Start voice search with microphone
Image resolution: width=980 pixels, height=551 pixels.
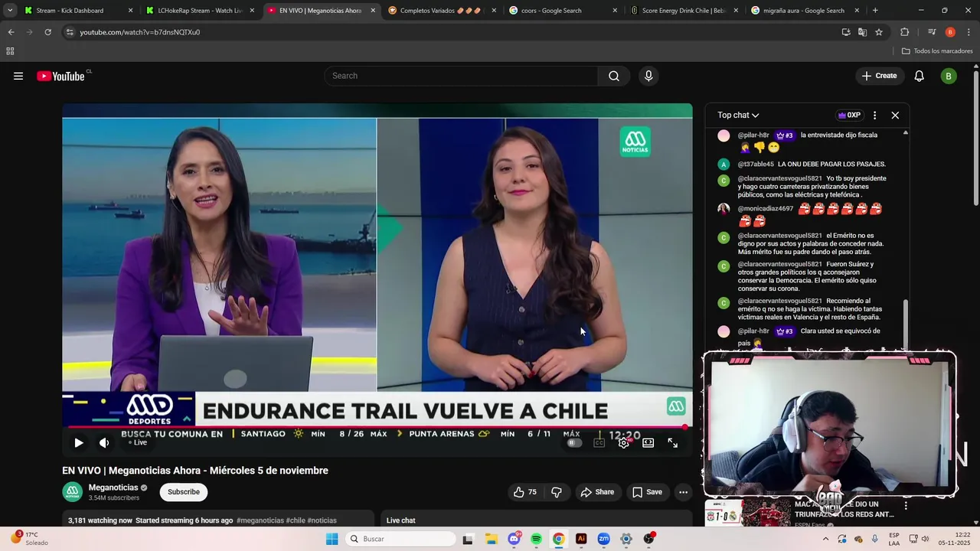648,76
